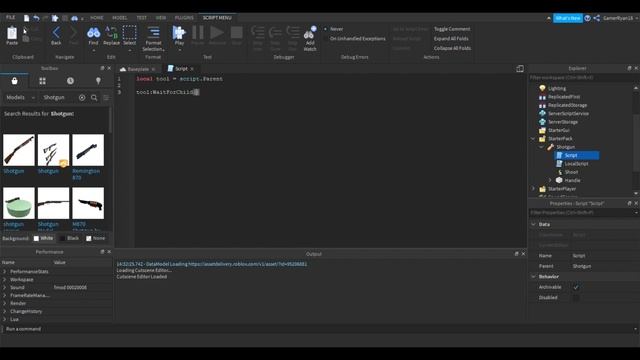This screenshot has width=640, height=360.
Task: Click the split editor view icon
Action: pyautogui.click(x=520, y=69)
